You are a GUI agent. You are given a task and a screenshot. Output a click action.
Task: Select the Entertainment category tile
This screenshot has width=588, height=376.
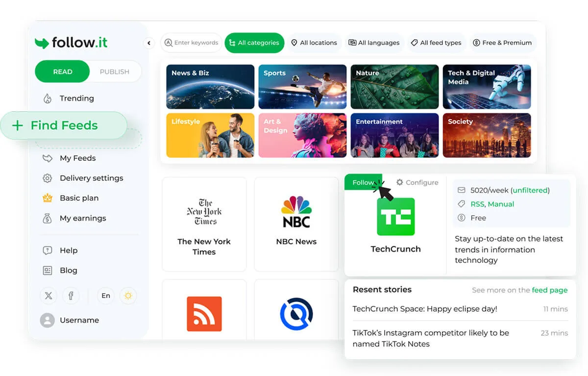click(394, 135)
